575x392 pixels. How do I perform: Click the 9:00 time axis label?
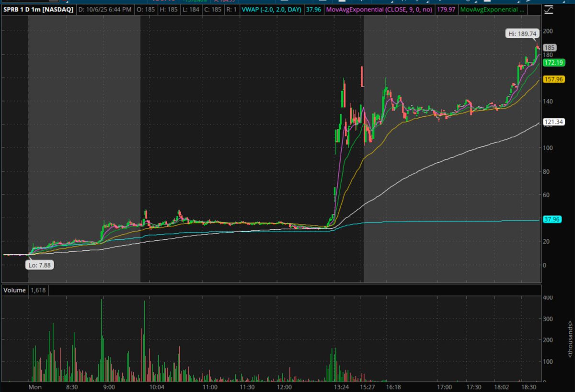[109, 386]
